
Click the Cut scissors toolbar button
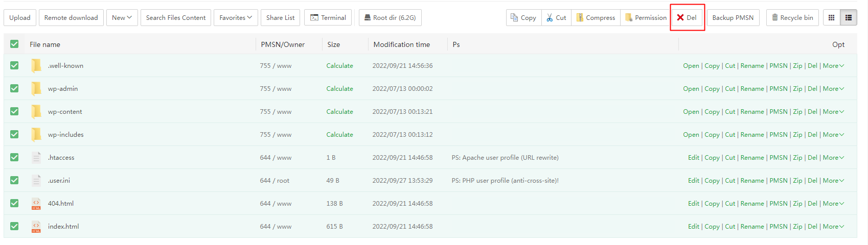556,18
